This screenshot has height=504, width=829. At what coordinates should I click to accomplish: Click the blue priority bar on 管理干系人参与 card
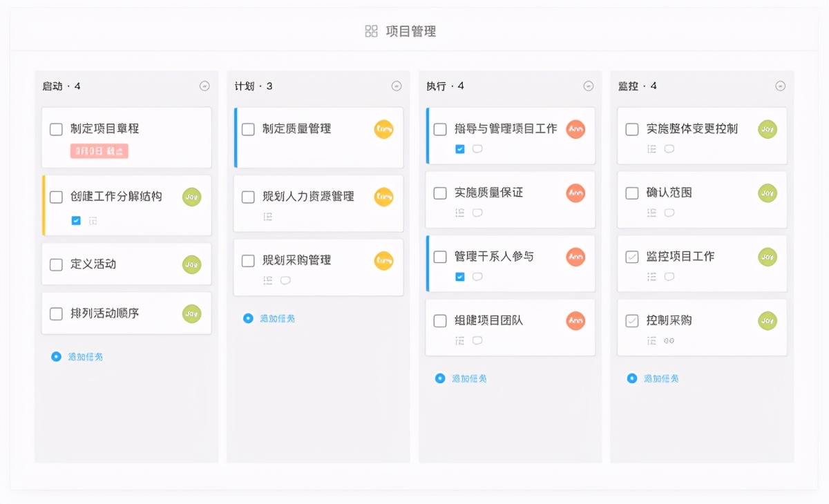click(428, 263)
